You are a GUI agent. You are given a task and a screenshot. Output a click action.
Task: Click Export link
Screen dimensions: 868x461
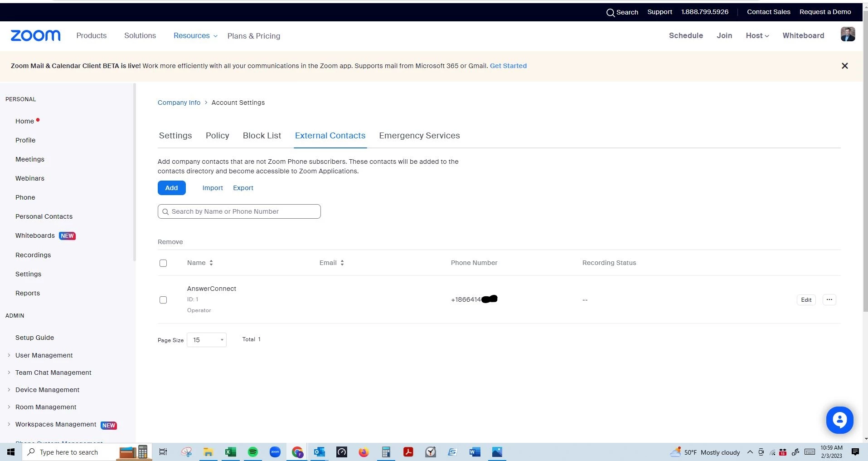(x=243, y=188)
